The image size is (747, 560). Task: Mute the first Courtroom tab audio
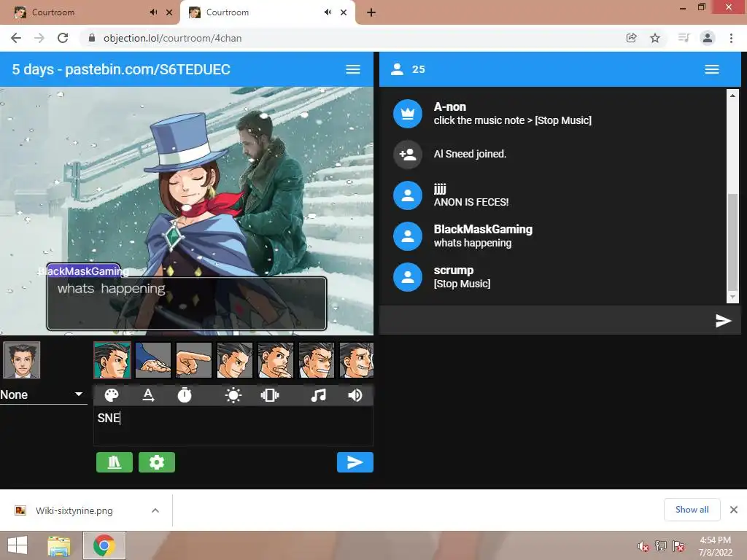153,12
